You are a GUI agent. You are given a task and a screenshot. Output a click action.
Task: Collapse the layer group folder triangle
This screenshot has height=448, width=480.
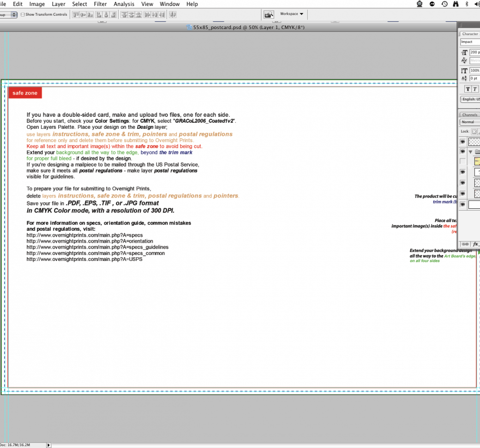pyautogui.click(x=471, y=151)
